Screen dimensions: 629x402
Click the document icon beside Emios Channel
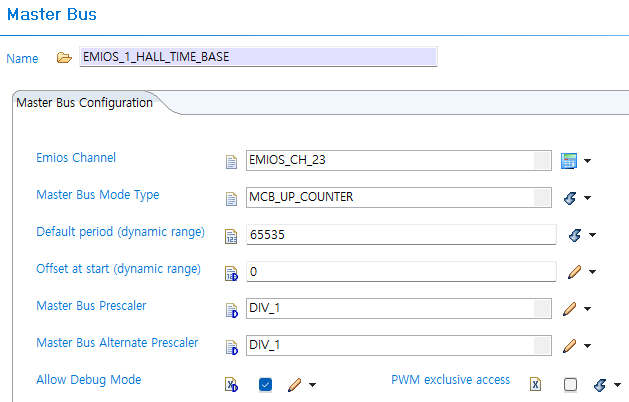tap(231, 162)
